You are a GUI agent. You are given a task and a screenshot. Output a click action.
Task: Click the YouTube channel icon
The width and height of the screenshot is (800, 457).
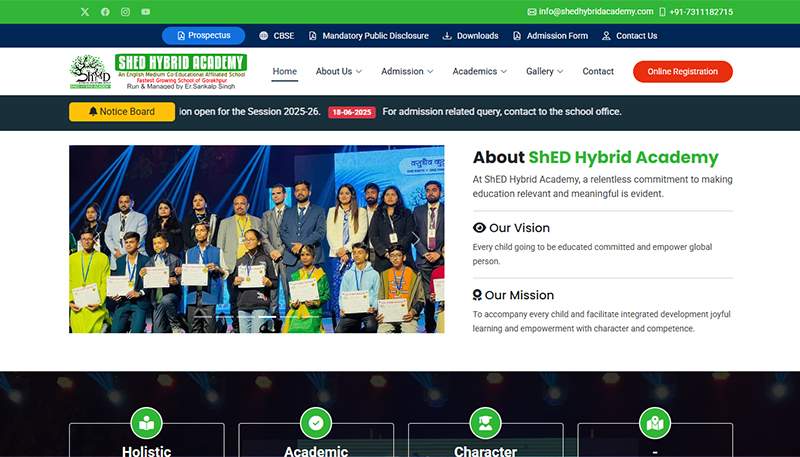[x=146, y=12]
